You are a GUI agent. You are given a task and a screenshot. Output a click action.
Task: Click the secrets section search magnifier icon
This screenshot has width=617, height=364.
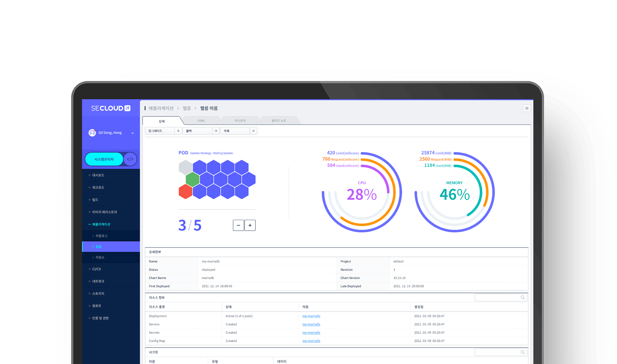(x=523, y=352)
